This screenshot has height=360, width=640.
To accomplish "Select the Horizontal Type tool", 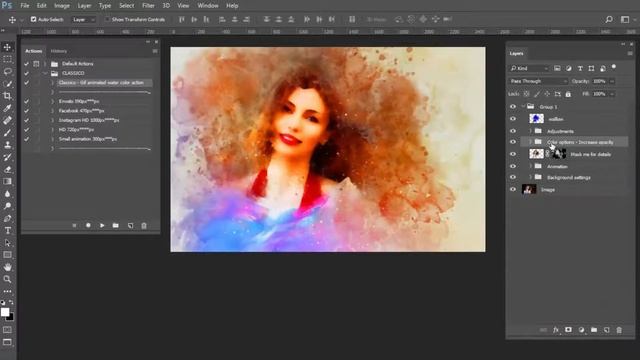I will click(x=7, y=231).
